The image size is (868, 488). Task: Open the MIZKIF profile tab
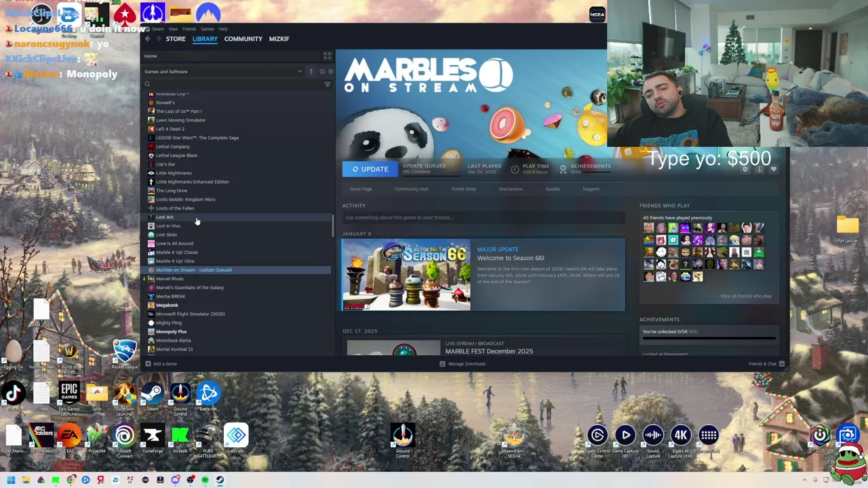279,39
